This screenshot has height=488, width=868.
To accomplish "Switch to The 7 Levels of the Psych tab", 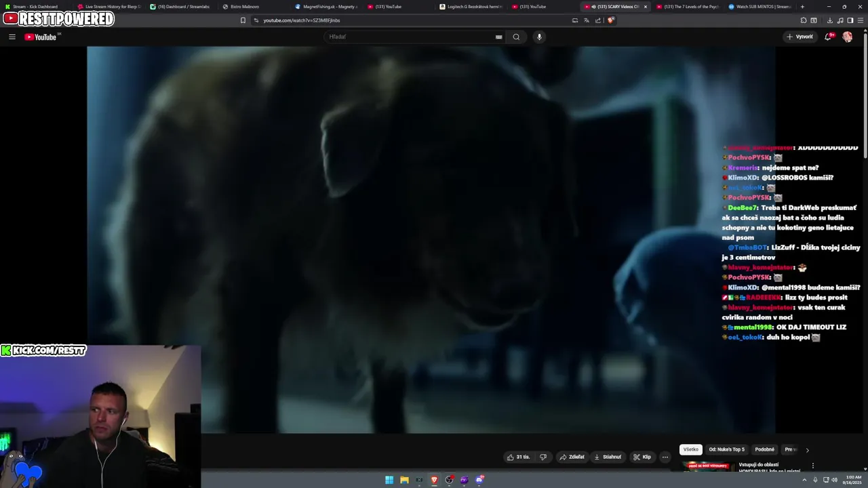I will [688, 7].
